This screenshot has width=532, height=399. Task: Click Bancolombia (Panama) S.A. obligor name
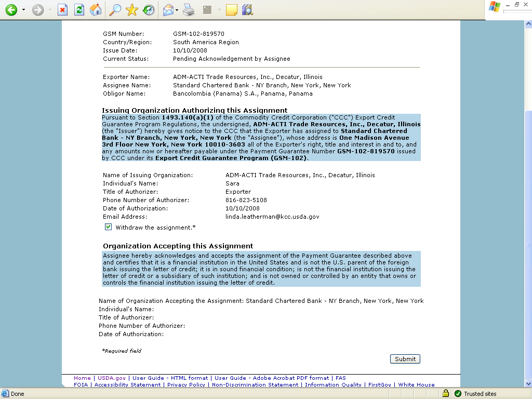(x=243, y=94)
